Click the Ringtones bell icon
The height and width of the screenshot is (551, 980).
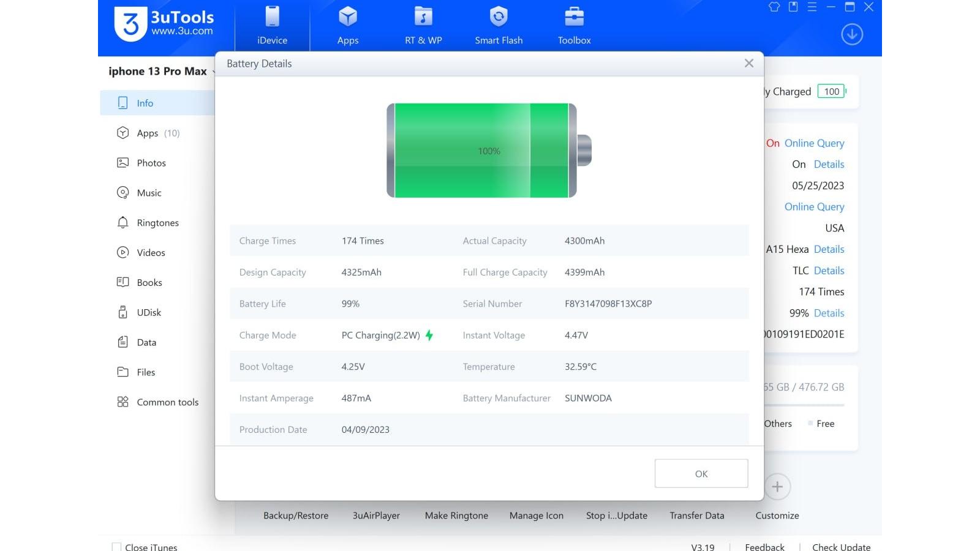coord(123,222)
